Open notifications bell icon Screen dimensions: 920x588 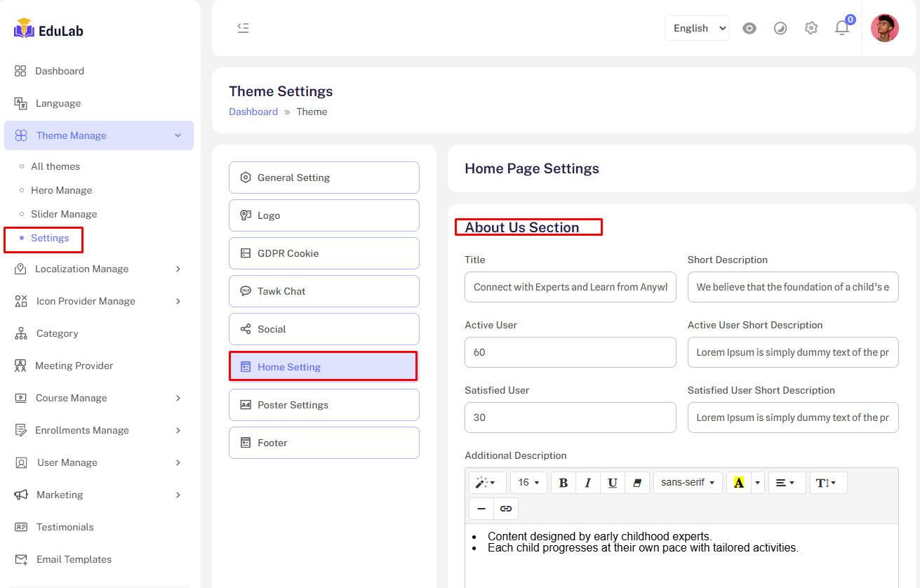841,28
